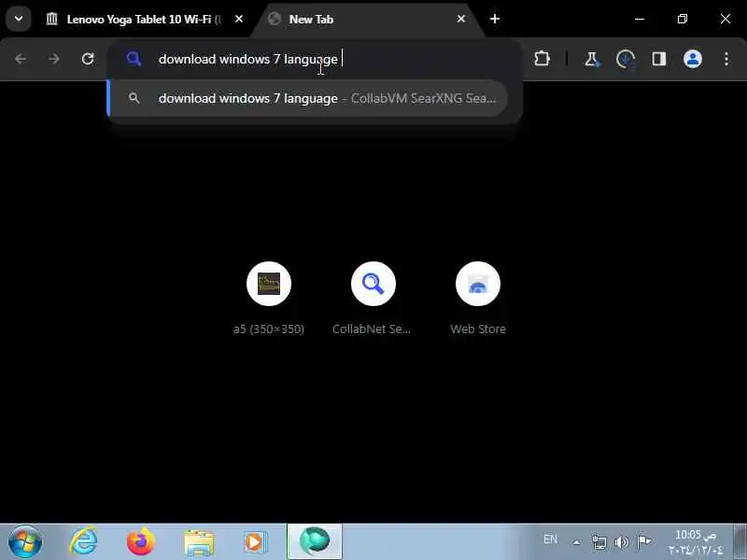Reload the page with the refresh icon
The width and height of the screenshot is (747, 560).
pyautogui.click(x=88, y=59)
